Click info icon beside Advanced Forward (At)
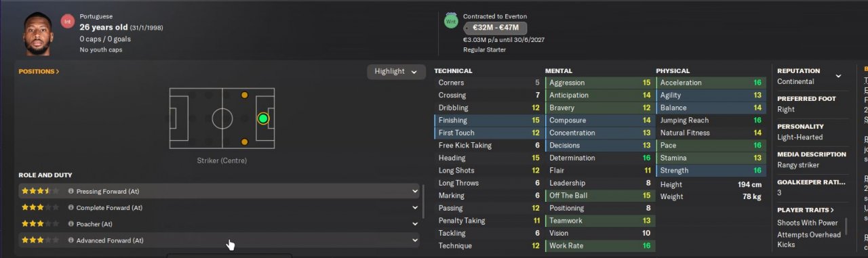The image size is (868, 258). click(x=71, y=240)
